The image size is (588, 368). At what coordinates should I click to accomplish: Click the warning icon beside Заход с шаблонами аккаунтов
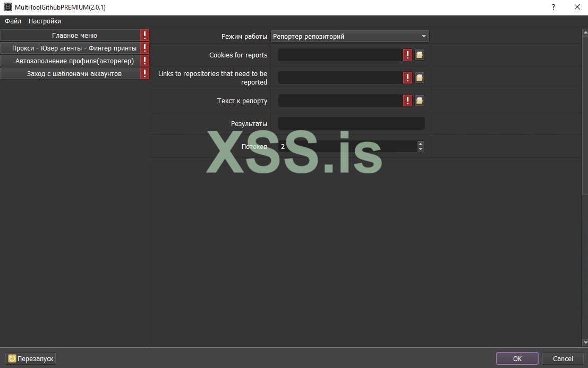145,73
